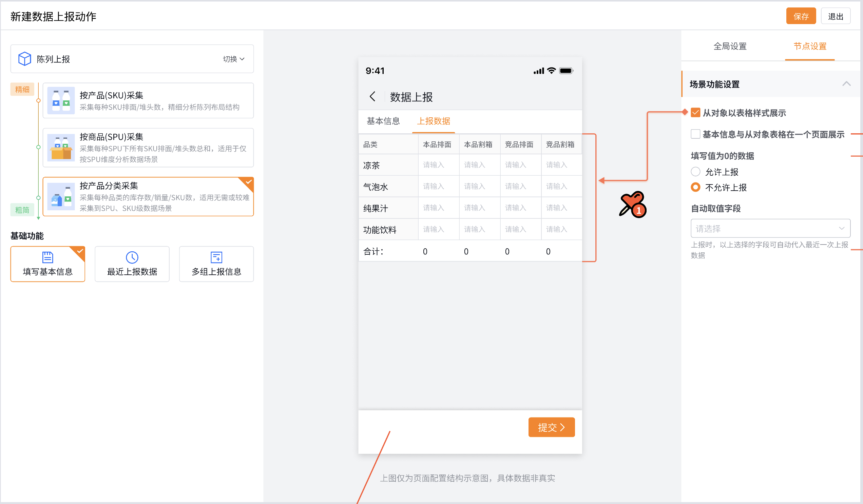The image size is (863, 504).
Task: Click the back arrow in the 数据上报 preview
Action: [373, 97]
